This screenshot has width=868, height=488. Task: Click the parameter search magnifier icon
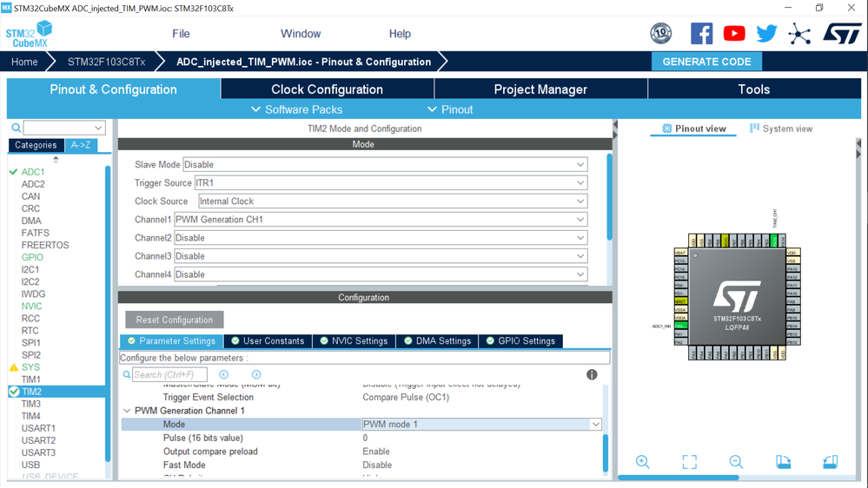pyautogui.click(x=127, y=374)
